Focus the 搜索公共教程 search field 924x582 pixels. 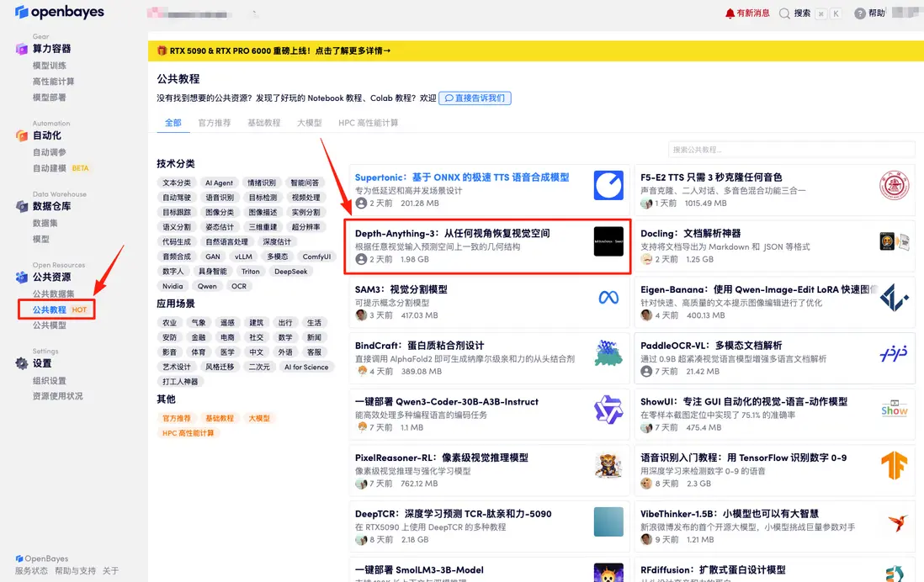pyautogui.click(x=791, y=150)
